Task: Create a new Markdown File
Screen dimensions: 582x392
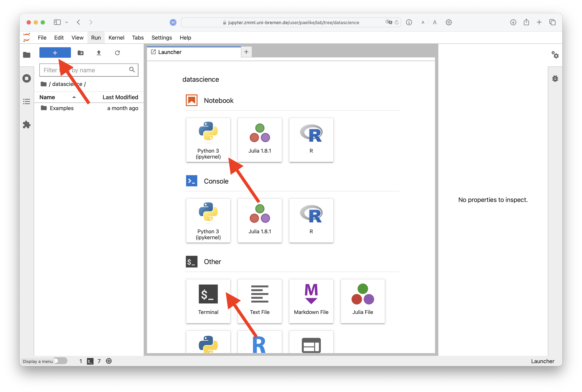Action: click(311, 301)
